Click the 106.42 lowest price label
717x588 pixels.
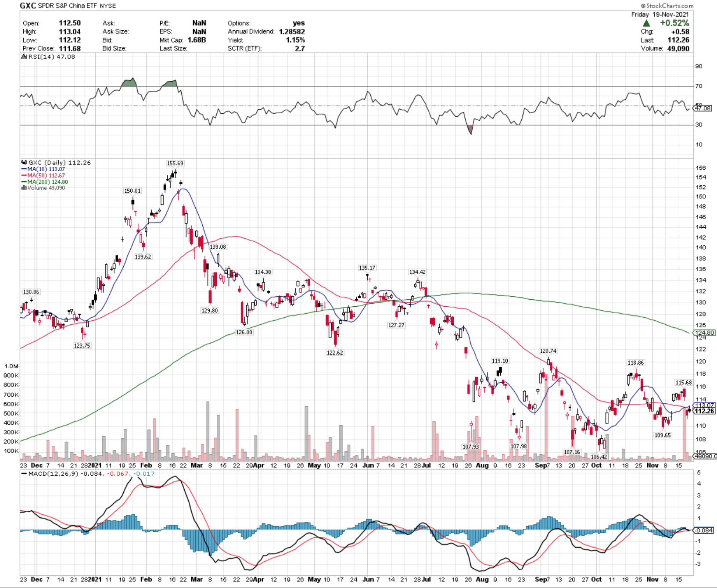[599, 457]
